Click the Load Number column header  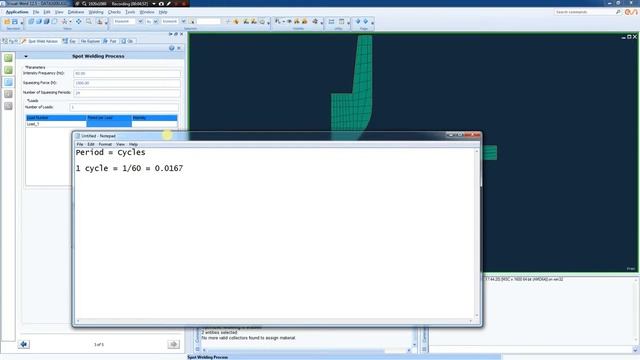coord(56,118)
